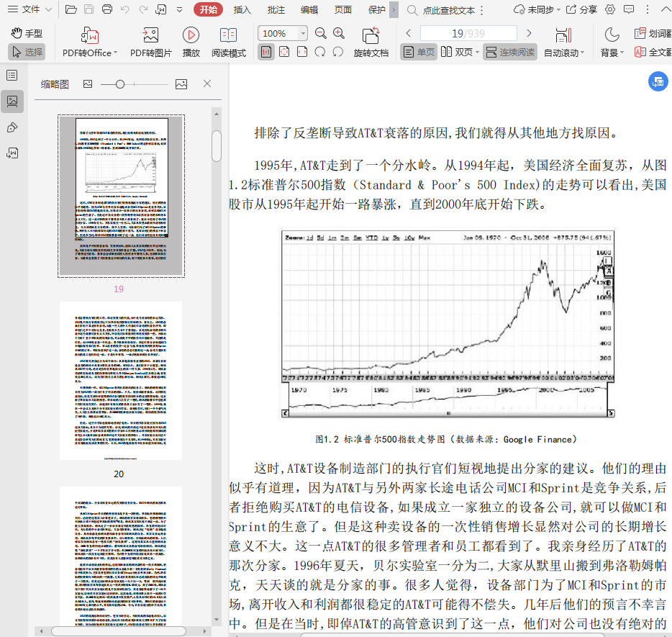672x637 pixels.
Task: Switch to 保护 tab
Action: [x=377, y=9]
